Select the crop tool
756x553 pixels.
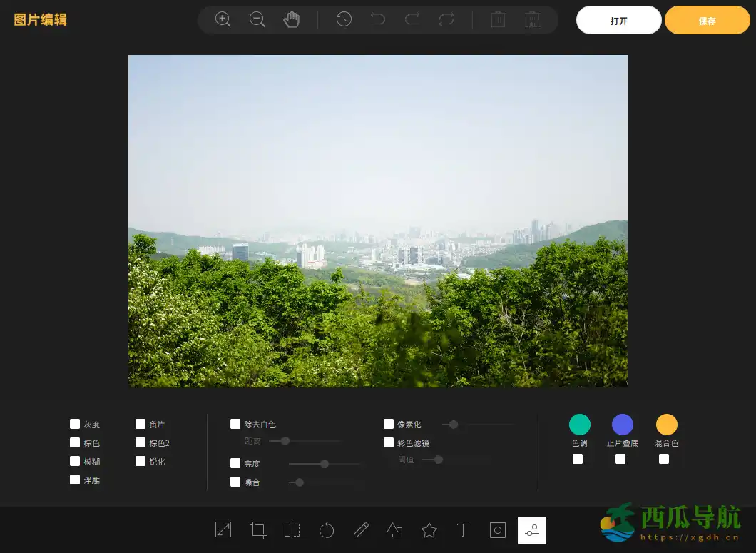coord(257,529)
